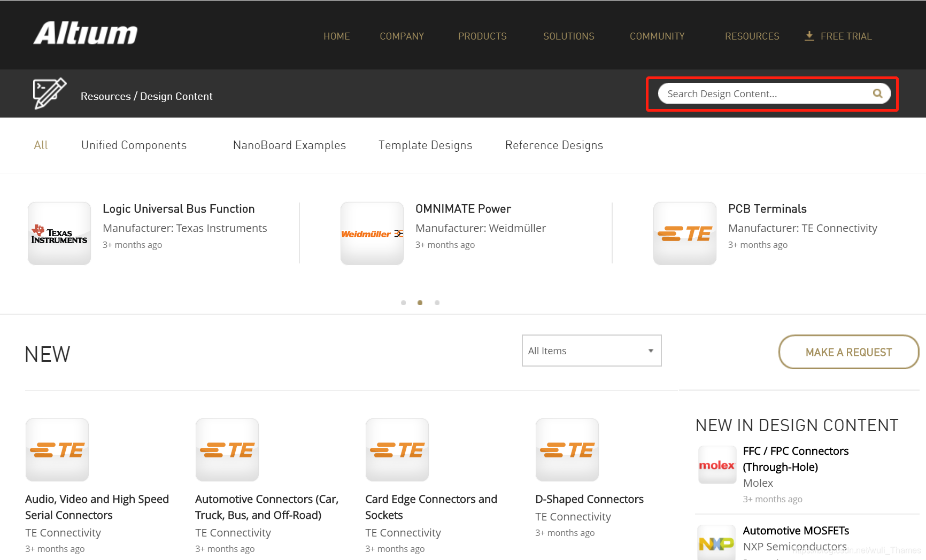The height and width of the screenshot is (560, 926).
Task: Open TE logo above Card Edge Connectors
Action: pos(397,450)
